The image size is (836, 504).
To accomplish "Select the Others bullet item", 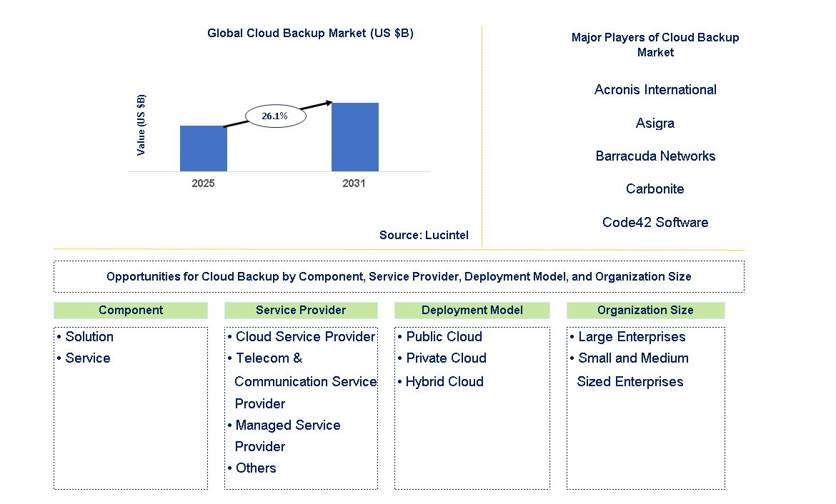I will (252, 468).
